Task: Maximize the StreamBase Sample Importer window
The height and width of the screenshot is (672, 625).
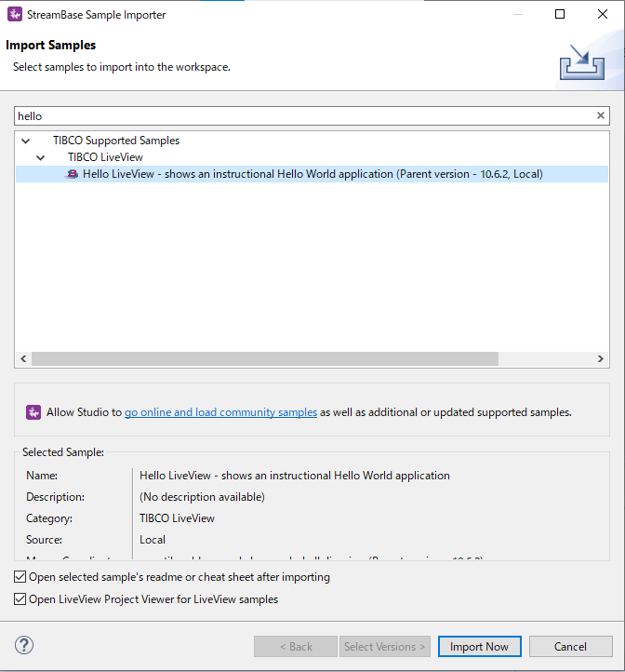Action: click(560, 14)
